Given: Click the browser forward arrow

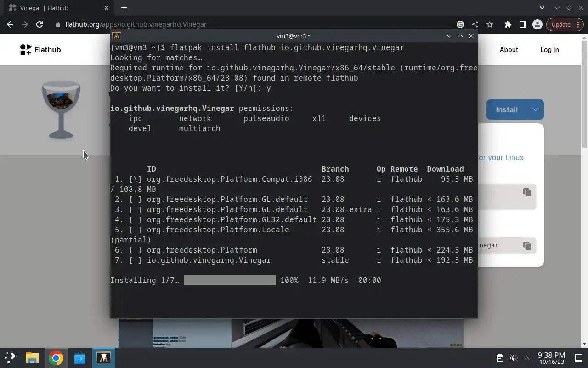Looking at the screenshot, I should pyautogui.click(x=25, y=24).
